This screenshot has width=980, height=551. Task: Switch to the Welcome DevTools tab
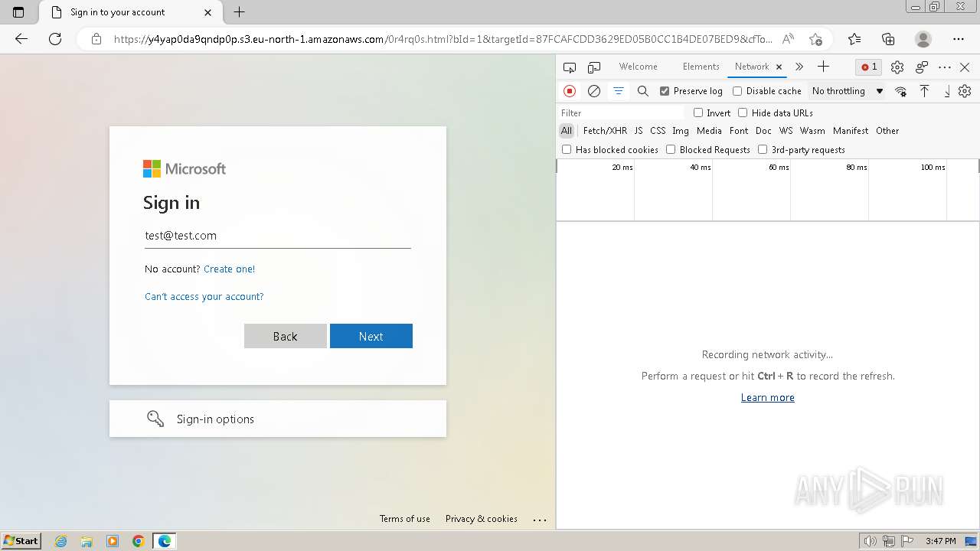point(638,67)
